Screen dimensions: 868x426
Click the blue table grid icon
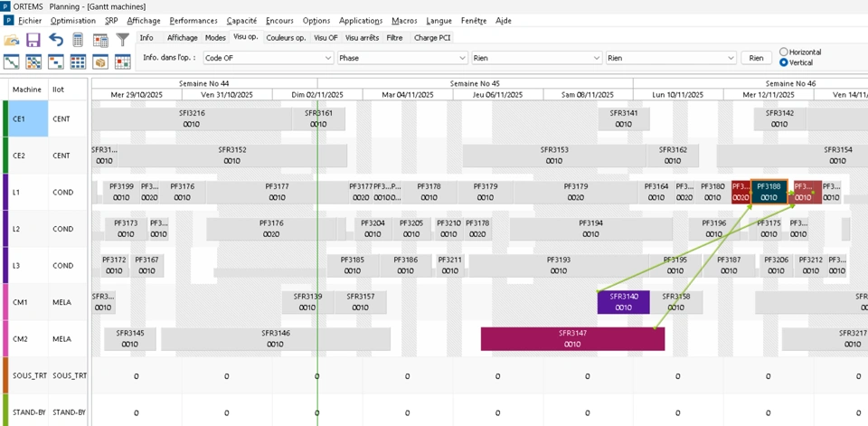pos(79,62)
